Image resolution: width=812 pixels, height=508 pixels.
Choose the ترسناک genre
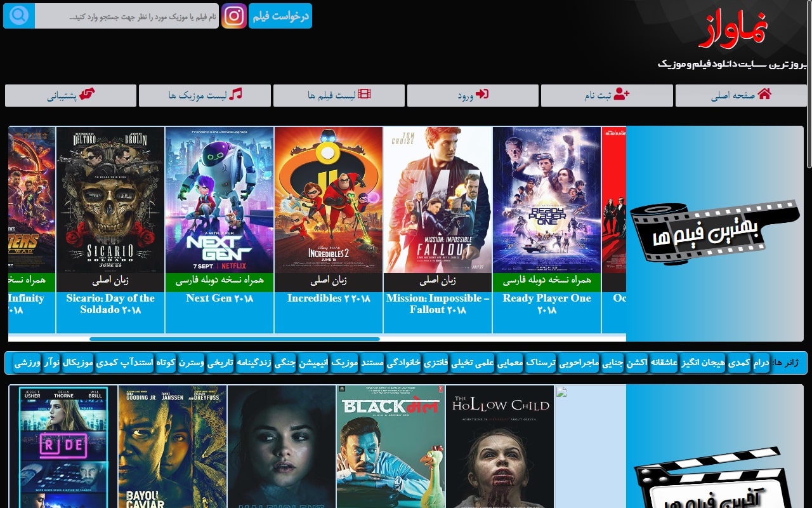pyautogui.click(x=540, y=363)
